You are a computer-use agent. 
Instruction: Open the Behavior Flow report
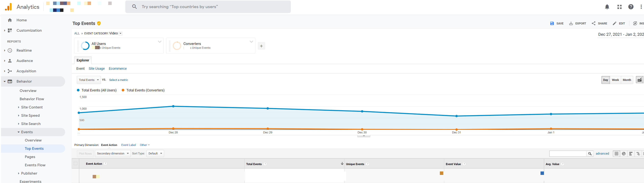[x=32, y=99]
